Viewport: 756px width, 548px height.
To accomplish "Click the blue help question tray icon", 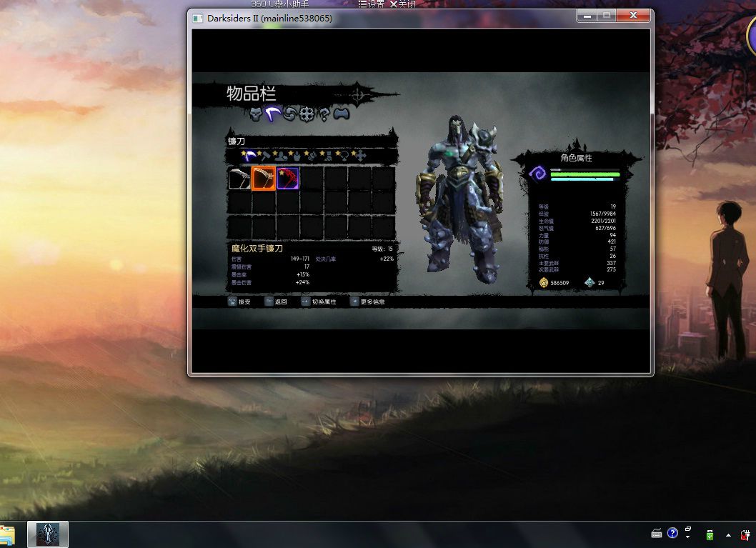I will click(672, 533).
